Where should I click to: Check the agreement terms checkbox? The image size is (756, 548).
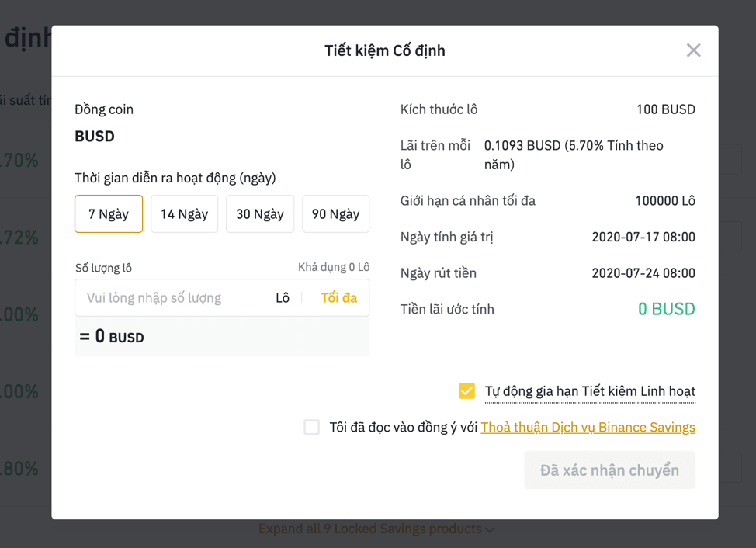(x=311, y=427)
